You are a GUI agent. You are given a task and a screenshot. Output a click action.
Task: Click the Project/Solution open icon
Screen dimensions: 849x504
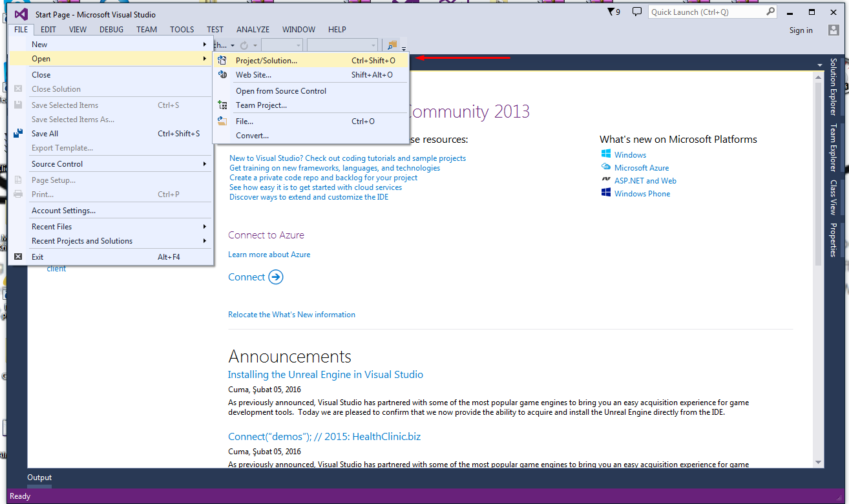coord(222,60)
